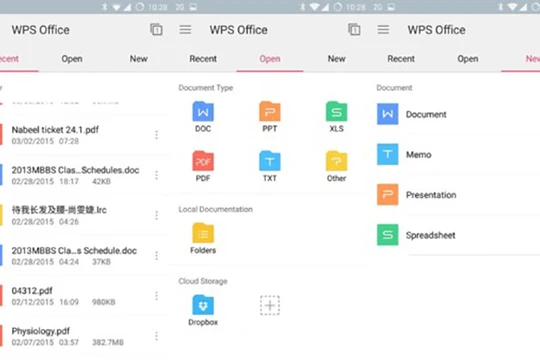
Task: Open hamburger menu in right screen
Action: (x=383, y=30)
